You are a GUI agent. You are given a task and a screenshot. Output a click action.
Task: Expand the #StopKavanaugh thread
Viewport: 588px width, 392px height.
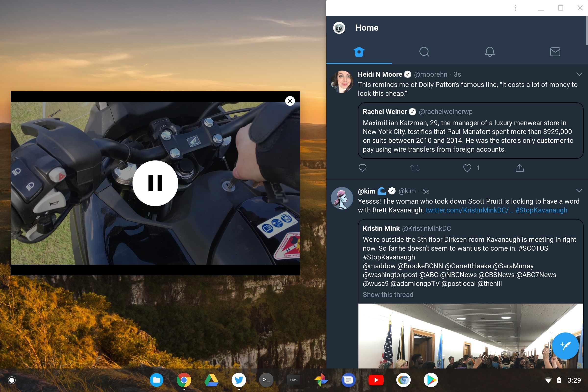388,294
